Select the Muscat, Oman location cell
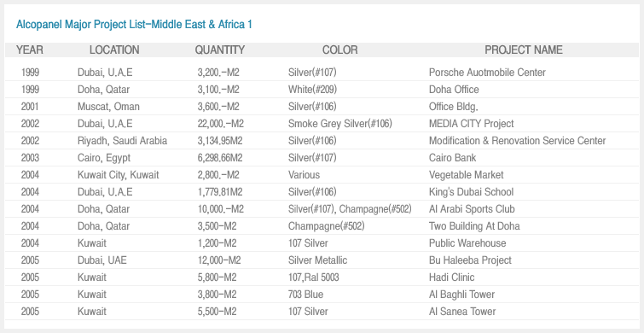 (x=108, y=107)
